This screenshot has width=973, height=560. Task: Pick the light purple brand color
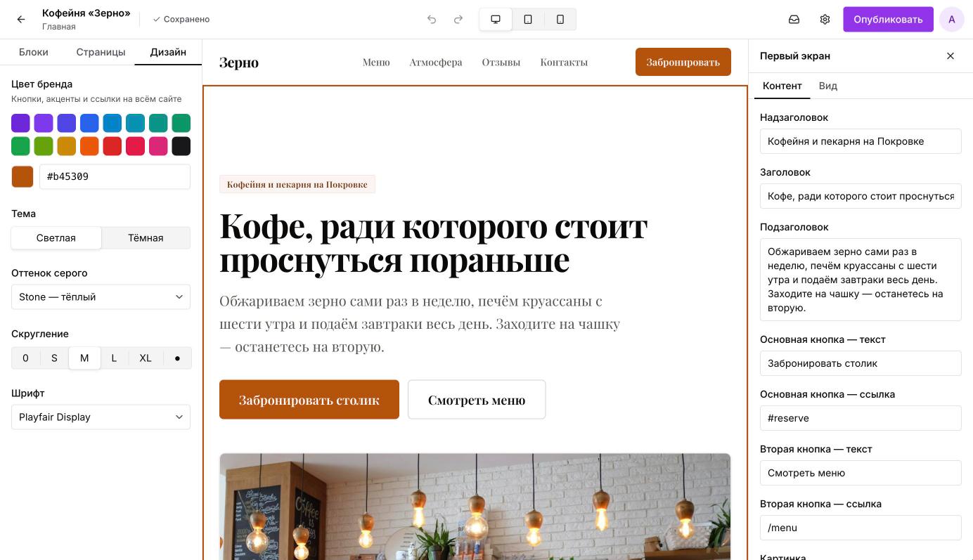click(x=44, y=123)
